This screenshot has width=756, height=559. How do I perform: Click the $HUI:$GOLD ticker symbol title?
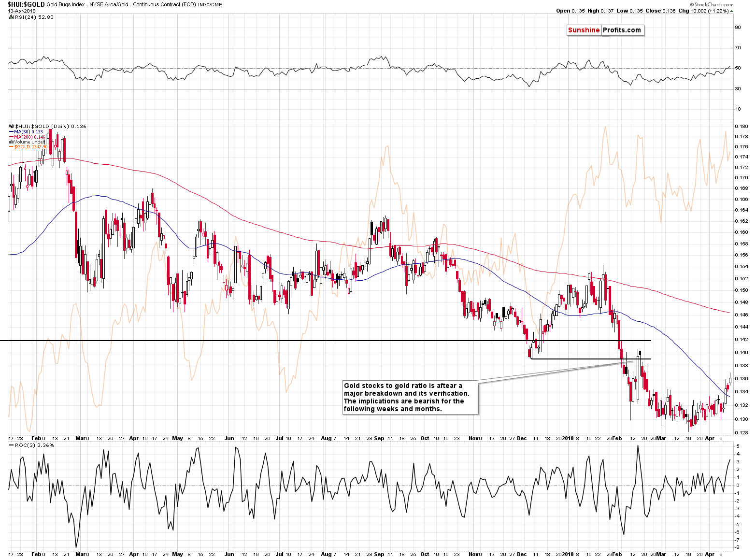26,4
